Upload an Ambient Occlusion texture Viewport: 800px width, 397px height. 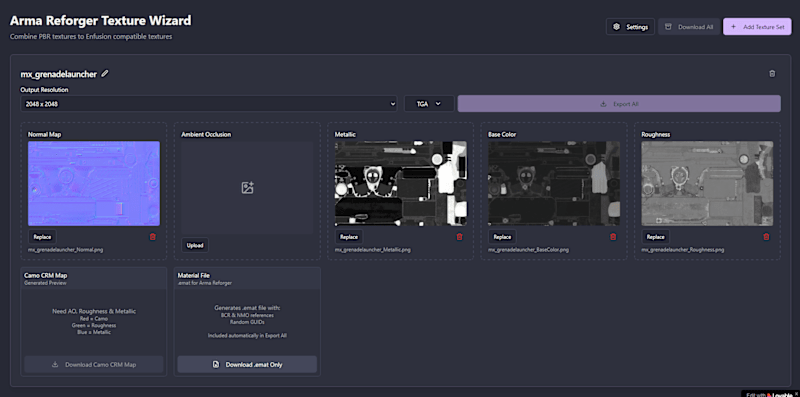(x=195, y=245)
